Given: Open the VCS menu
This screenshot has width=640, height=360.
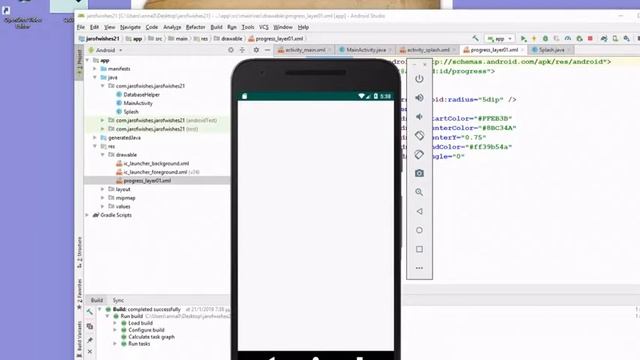Looking at the screenshot, I should click(264, 27).
